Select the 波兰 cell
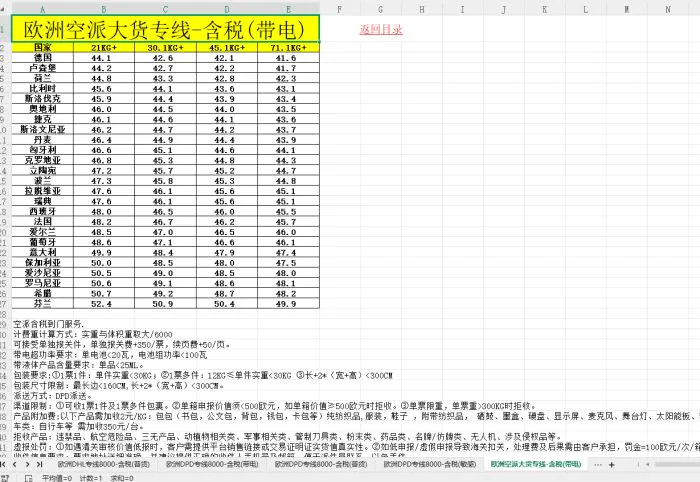Image resolution: width=700 pixels, height=482 pixels. point(42,181)
